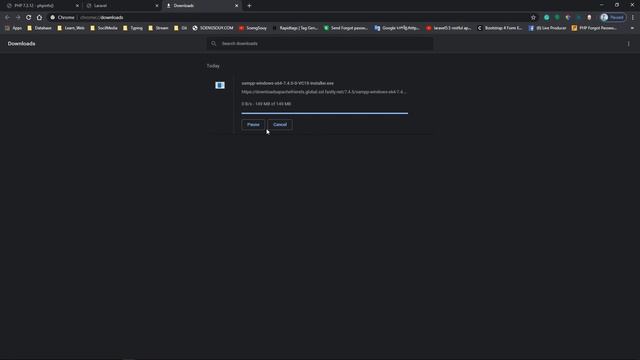Expand the bookmarks overflow chevron

(632, 28)
